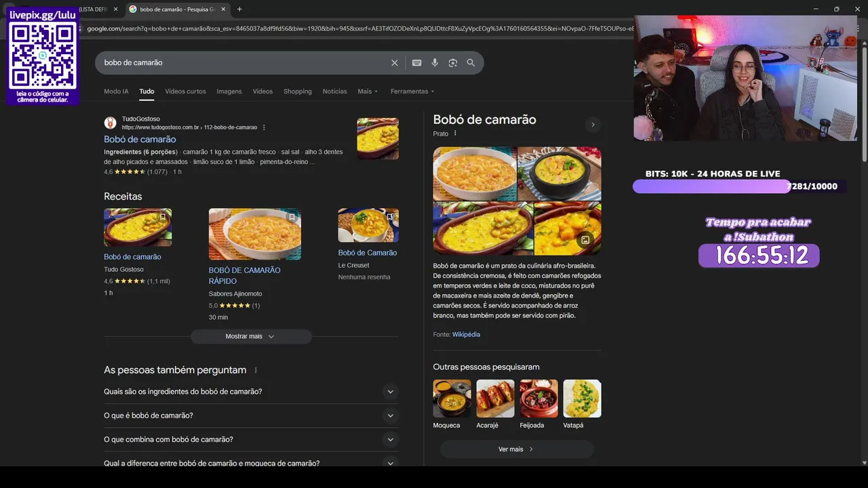Image resolution: width=868 pixels, height=488 pixels.
Task: Switch to the Modo IA tab
Action: 116,91
